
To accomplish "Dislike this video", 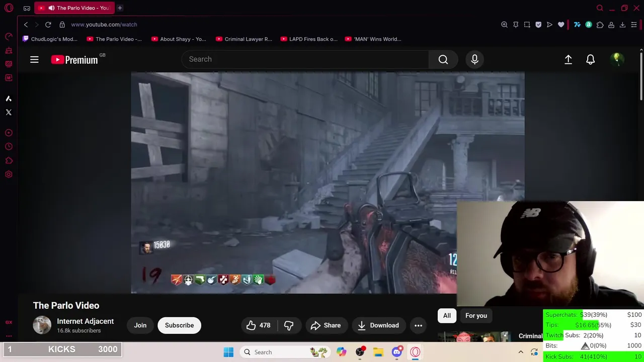I will click(289, 325).
